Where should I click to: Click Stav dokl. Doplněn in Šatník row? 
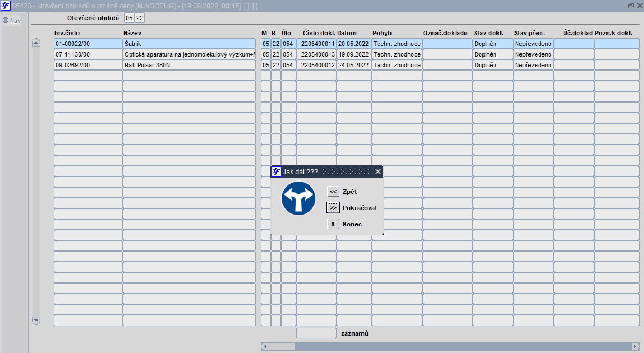click(x=493, y=44)
